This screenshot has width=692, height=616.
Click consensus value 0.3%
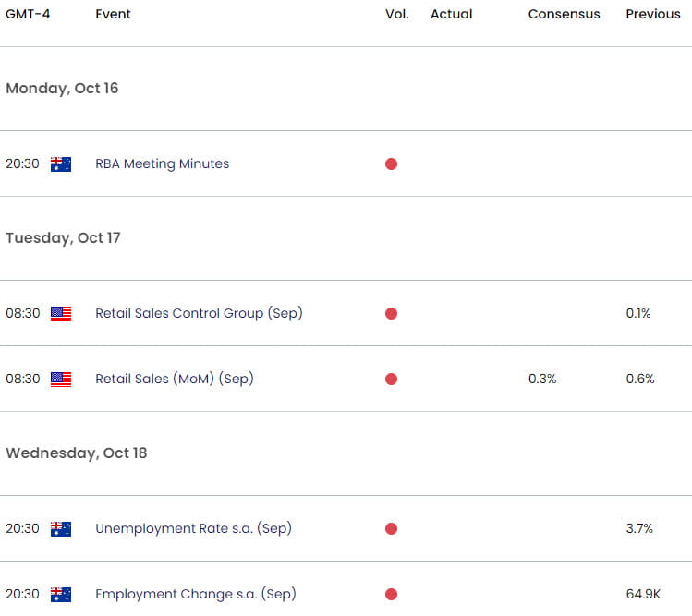coord(542,379)
